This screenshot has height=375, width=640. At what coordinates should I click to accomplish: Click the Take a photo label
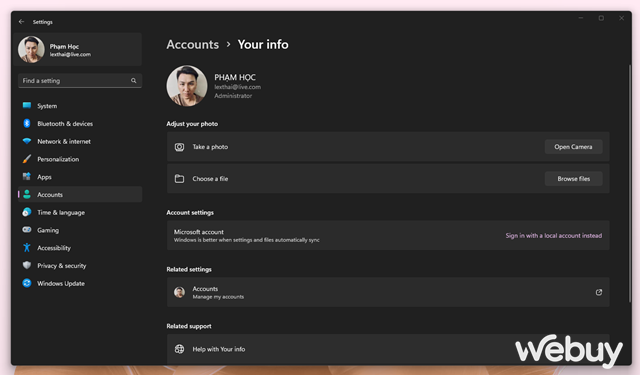(x=210, y=147)
